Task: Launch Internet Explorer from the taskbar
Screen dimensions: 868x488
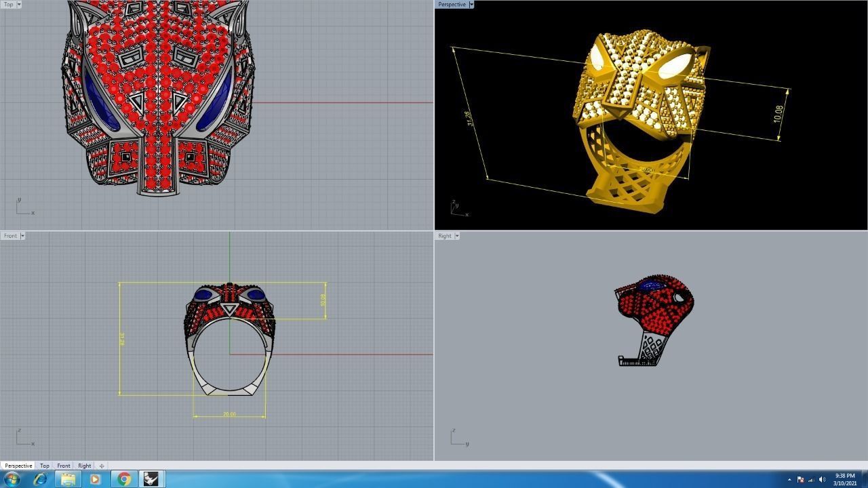Action: [40, 479]
